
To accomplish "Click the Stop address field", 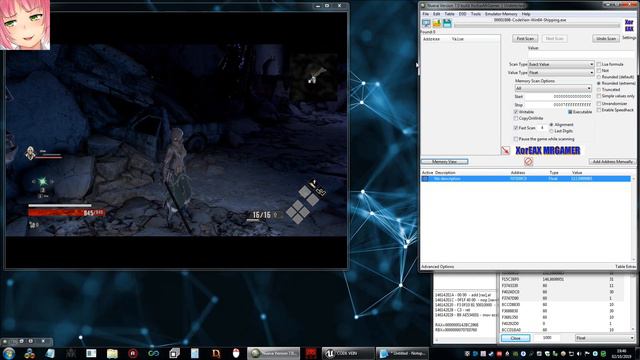I will pos(558,105).
